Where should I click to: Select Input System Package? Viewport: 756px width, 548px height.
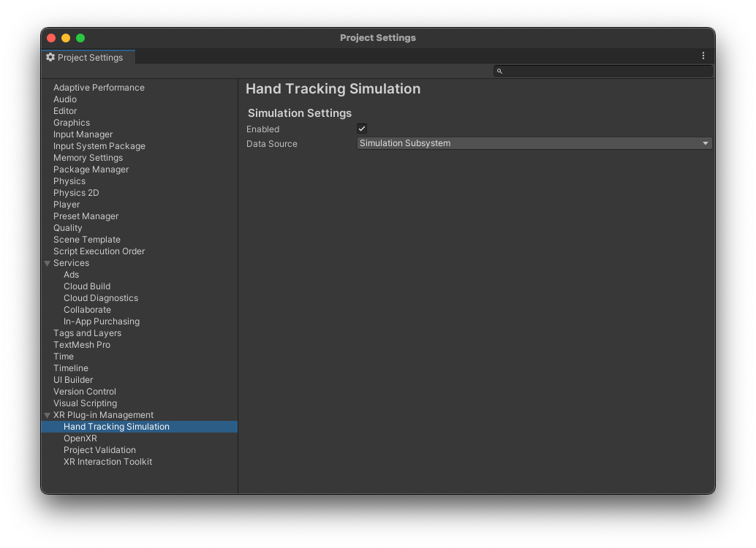click(99, 146)
